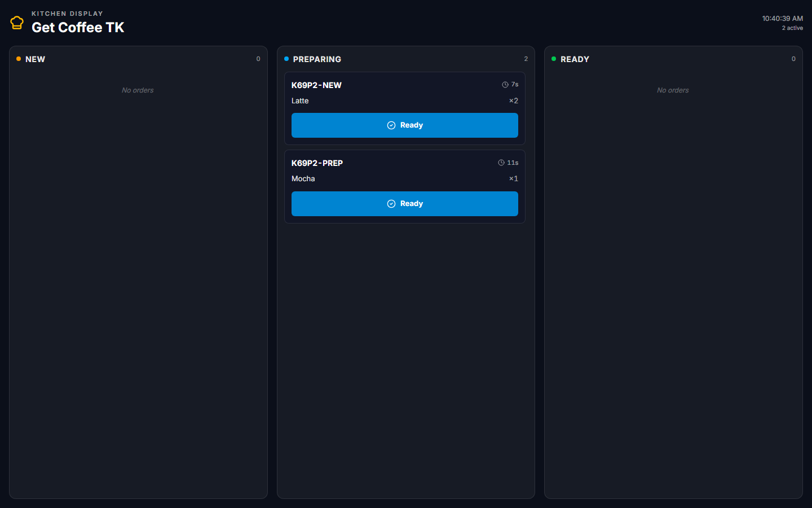
Task: Click the 2 active status text
Action: pos(792,28)
